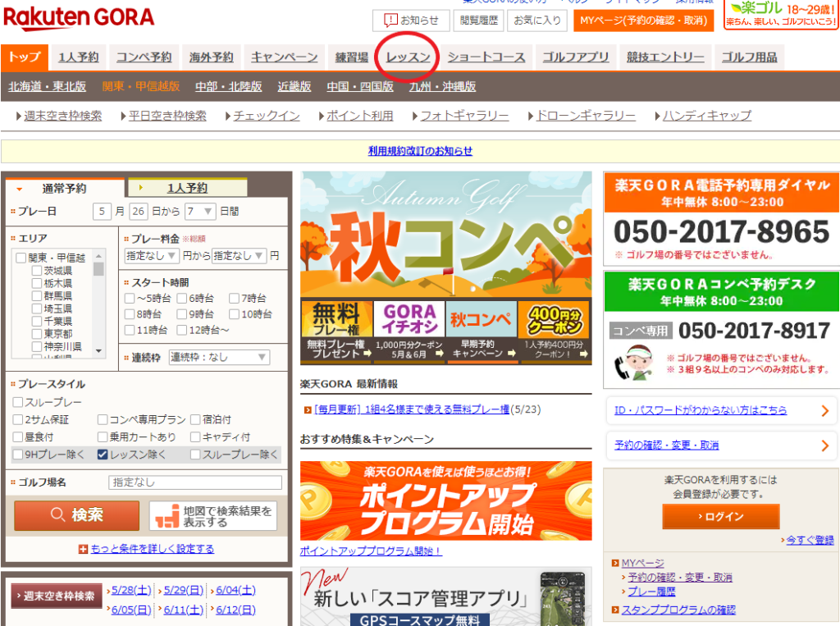This screenshot has width=840, height=626.
Task: Click arrow icon before MYページ sidebar link
Action: click(x=615, y=564)
